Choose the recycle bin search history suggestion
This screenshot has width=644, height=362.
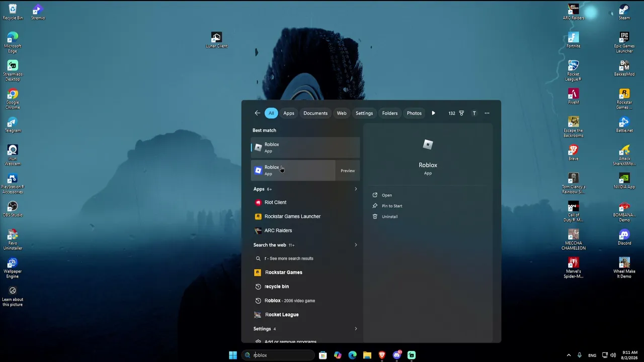tap(305, 287)
